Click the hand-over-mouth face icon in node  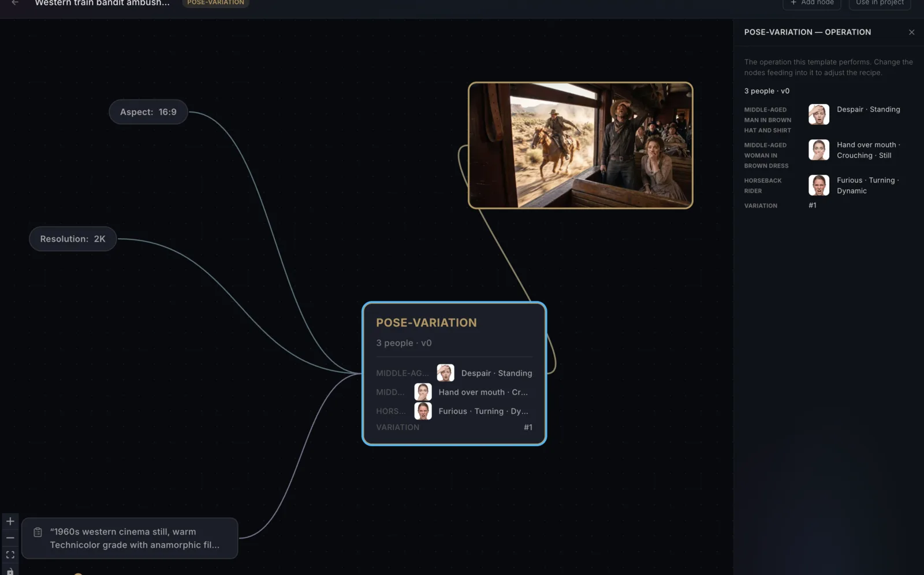click(x=423, y=392)
